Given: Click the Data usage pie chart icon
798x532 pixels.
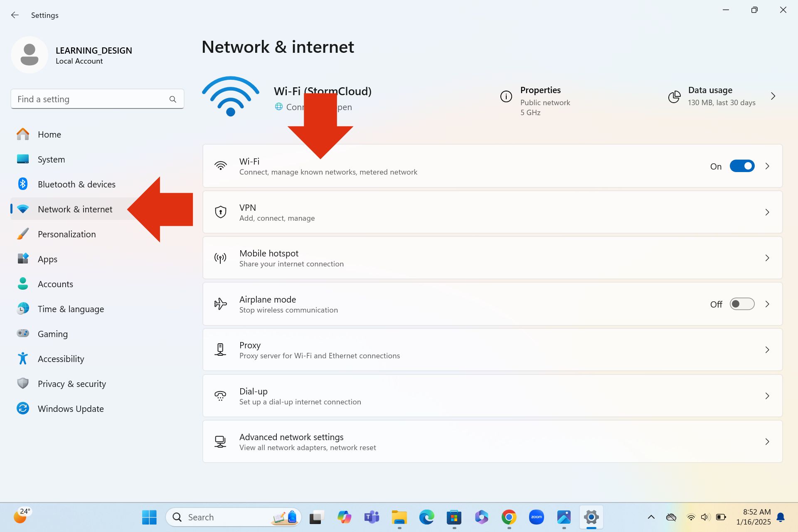Looking at the screenshot, I should pyautogui.click(x=674, y=96).
